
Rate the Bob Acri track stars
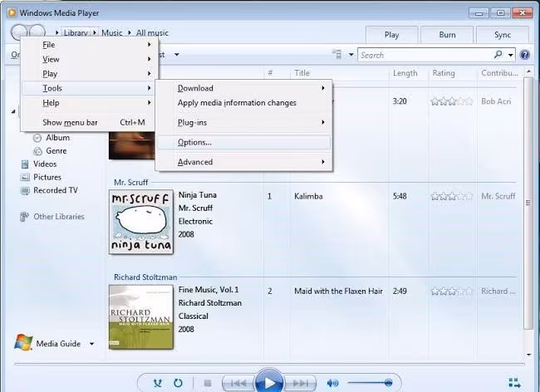[x=451, y=101]
